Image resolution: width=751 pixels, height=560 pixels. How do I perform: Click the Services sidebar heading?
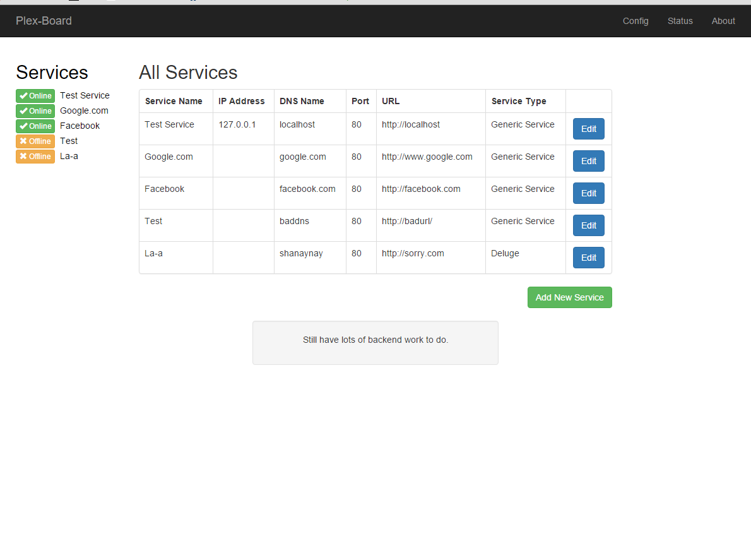click(x=52, y=73)
